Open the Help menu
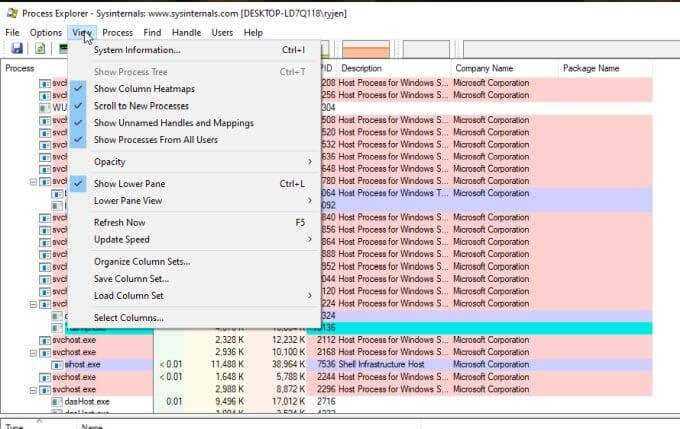 [253, 33]
